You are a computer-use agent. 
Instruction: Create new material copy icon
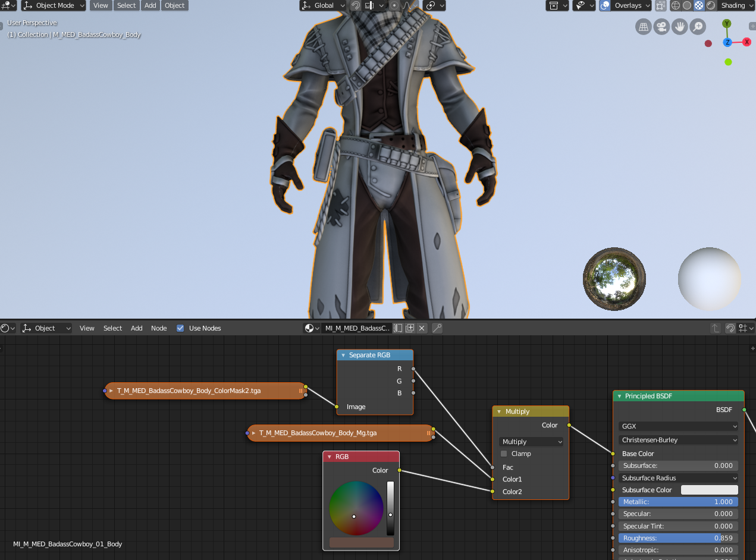[x=410, y=328]
